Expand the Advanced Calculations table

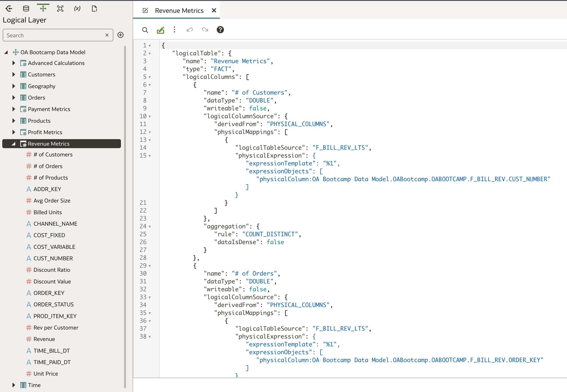click(14, 63)
